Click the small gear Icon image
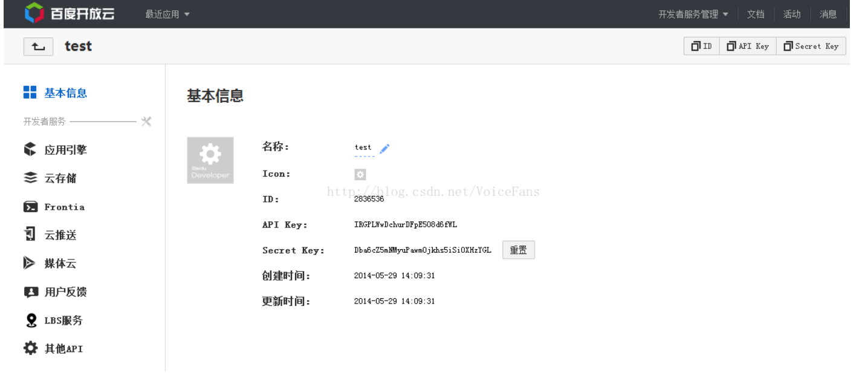Screen dimensions: 868x381 click(x=360, y=175)
